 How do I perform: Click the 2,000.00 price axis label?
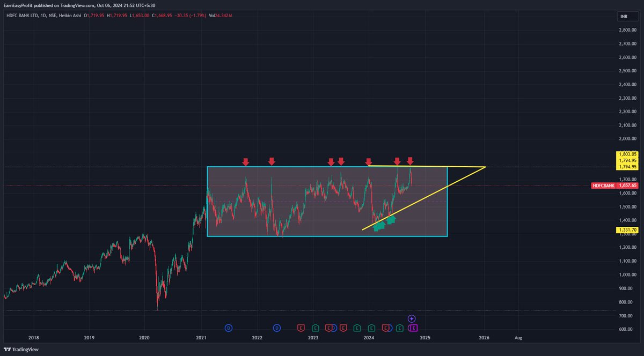(x=627, y=139)
